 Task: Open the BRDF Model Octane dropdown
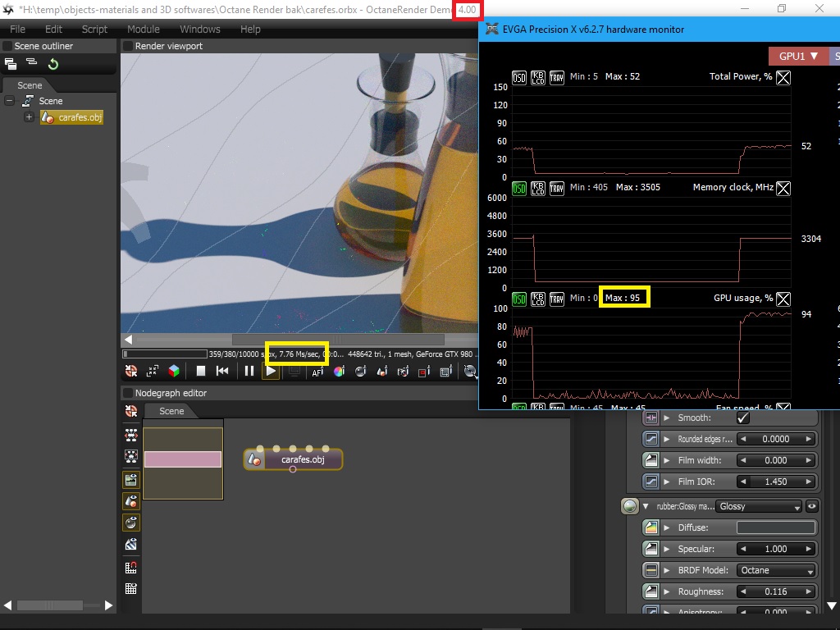pyautogui.click(x=776, y=571)
